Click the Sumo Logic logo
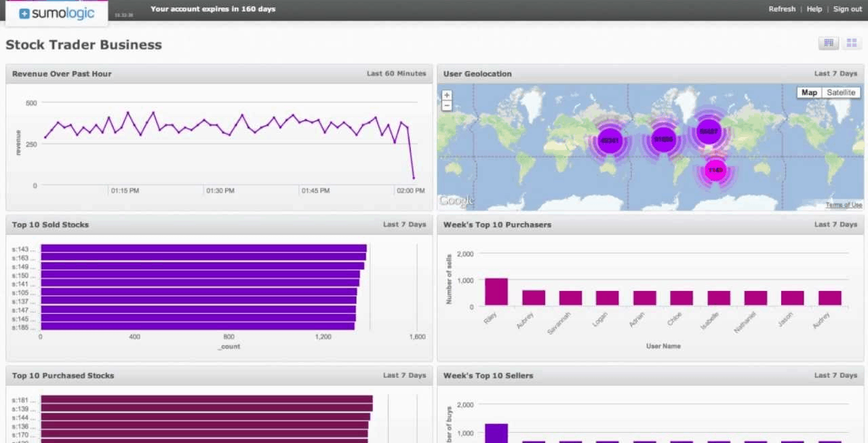The height and width of the screenshot is (443, 868). tap(57, 14)
